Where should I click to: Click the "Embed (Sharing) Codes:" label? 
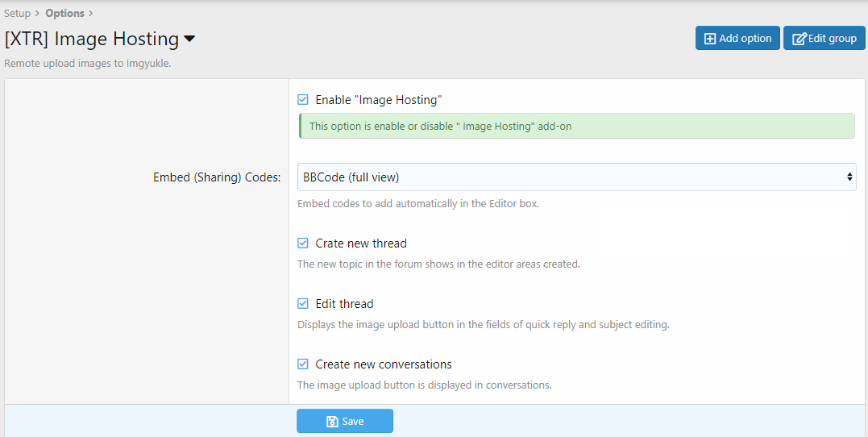[217, 177]
